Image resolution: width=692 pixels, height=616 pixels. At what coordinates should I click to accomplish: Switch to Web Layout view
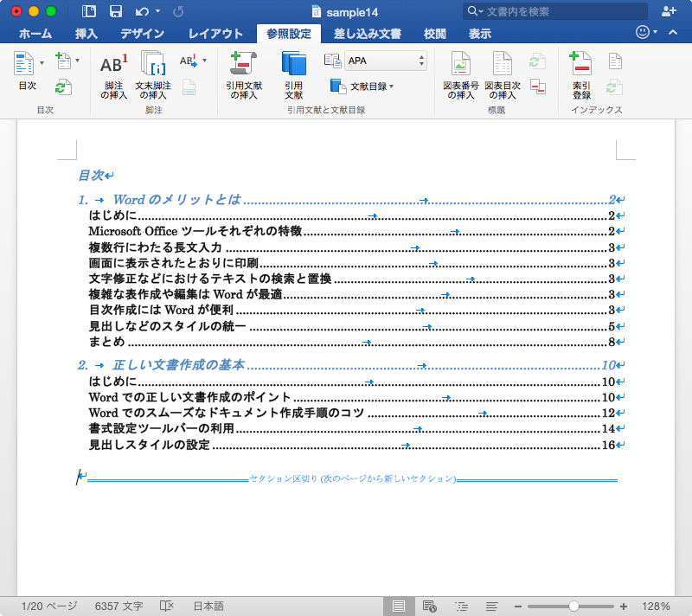429,606
